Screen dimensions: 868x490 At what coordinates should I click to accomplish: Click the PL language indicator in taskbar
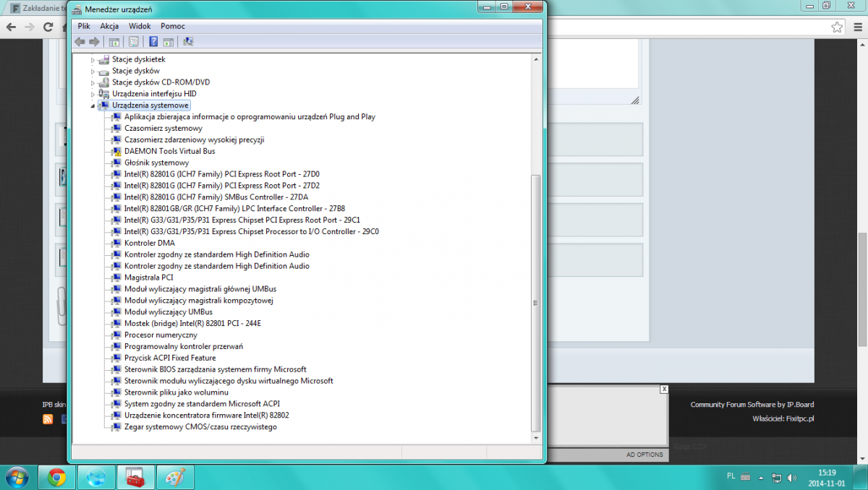pyautogui.click(x=731, y=476)
